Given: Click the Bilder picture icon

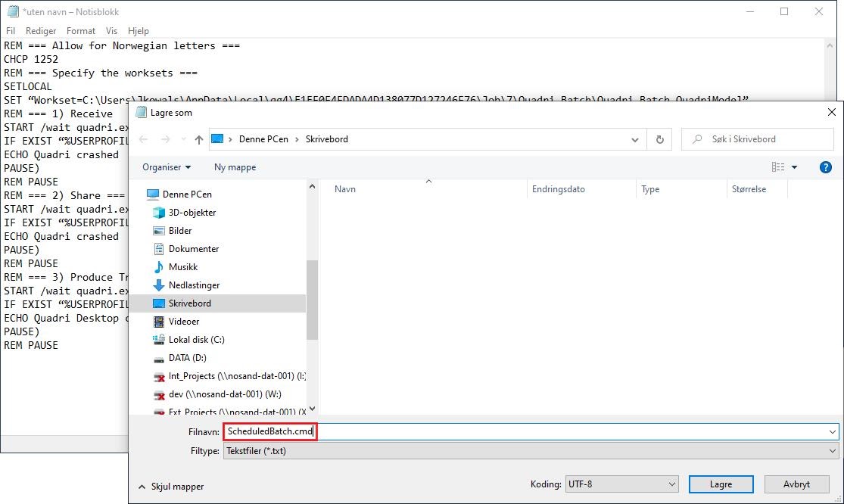Looking at the screenshot, I should tap(159, 231).
